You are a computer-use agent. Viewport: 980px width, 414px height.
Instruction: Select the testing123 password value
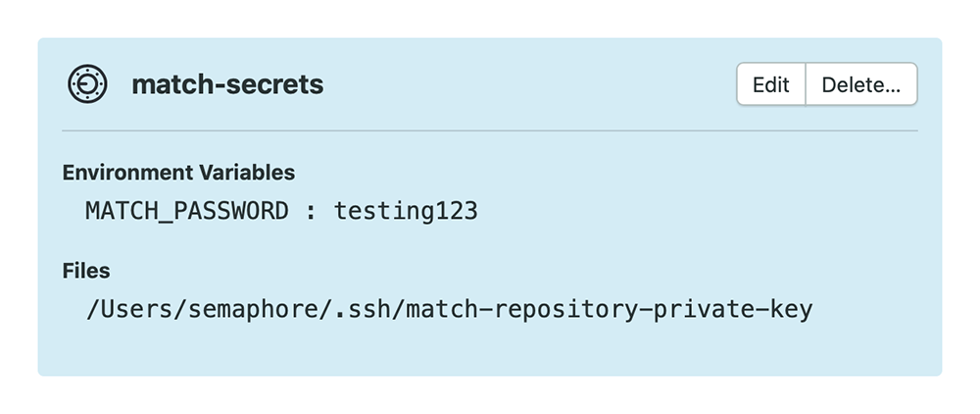406,211
